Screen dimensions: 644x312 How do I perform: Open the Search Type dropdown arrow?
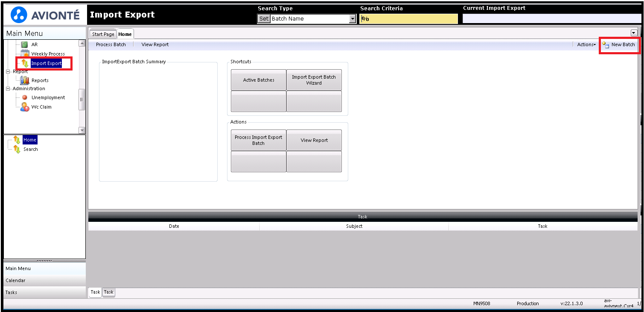(x=353, y=19)
